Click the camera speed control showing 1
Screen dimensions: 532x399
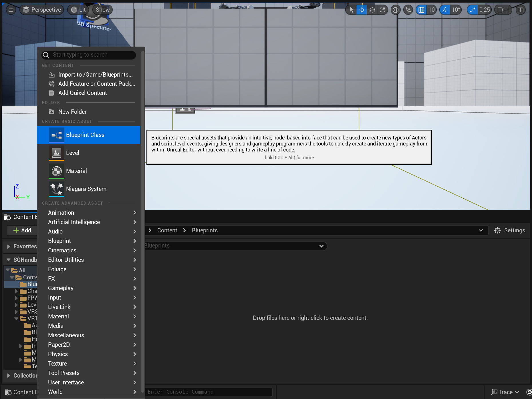503,9
